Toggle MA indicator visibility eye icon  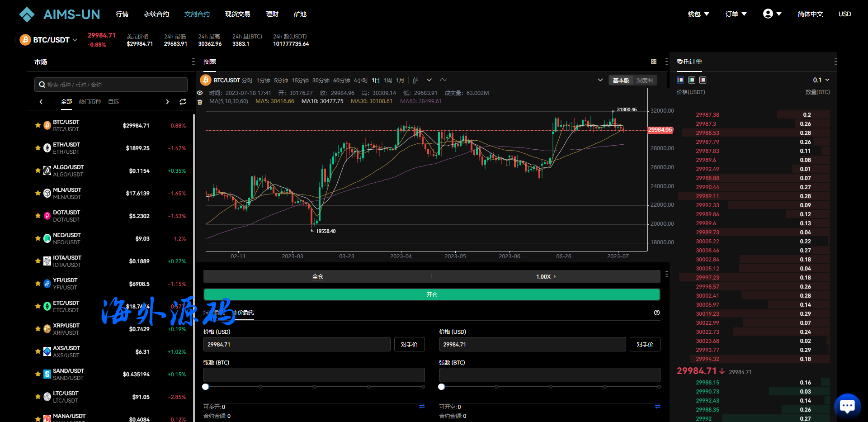click(x=200, y=93)
